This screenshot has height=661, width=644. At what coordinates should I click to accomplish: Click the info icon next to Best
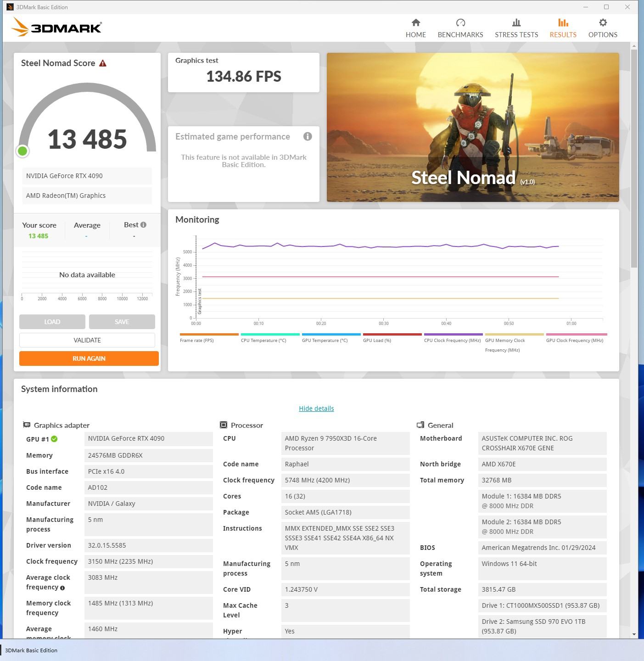pyautogui.click(x=143, y=225)
